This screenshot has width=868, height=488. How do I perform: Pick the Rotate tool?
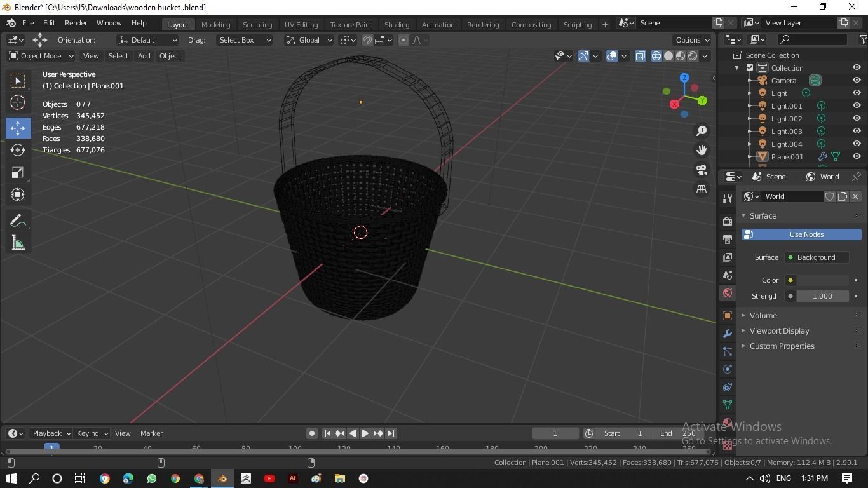[18, 150]
